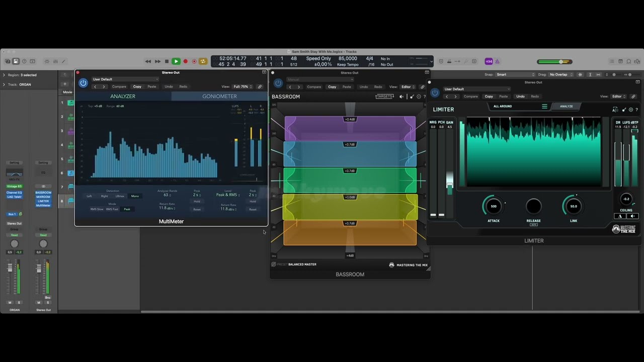This screenshot has width=644, height=362.
Task: Toggle speaker mute icon in Bassroom
Action: click(x=401, y=97)
